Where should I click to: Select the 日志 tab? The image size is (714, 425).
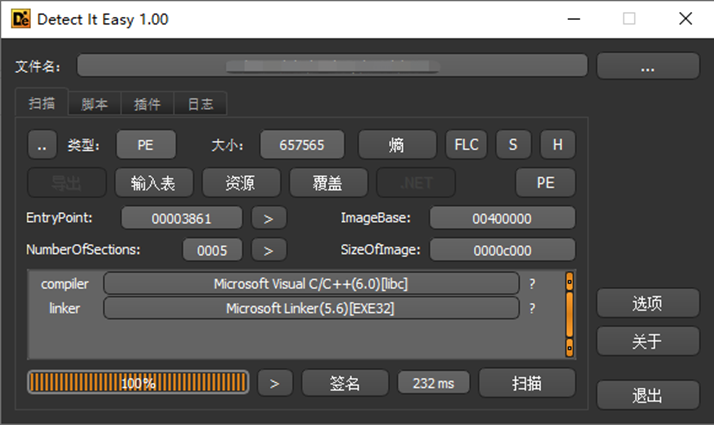200,103
